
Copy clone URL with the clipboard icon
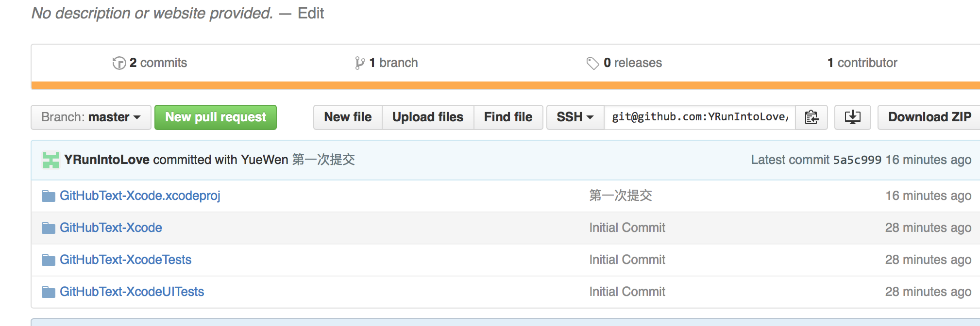pyautogui.click(x=811, y=117)
